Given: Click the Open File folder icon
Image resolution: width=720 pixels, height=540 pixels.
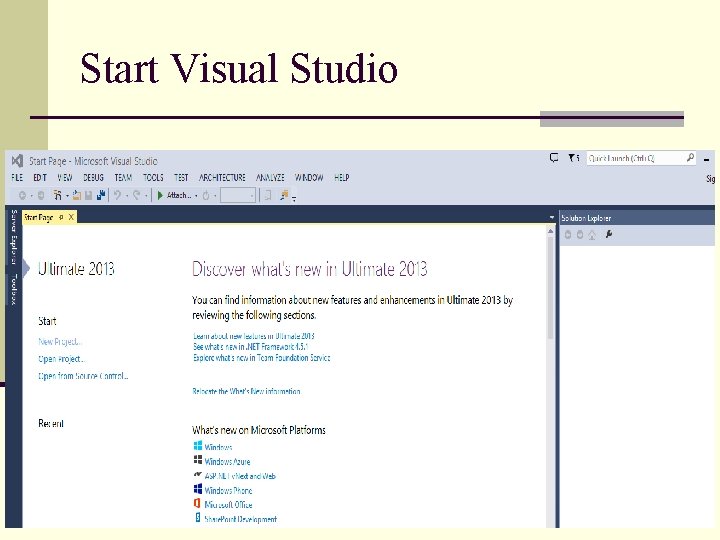Looking at the screenshot, I should (77, 195).
